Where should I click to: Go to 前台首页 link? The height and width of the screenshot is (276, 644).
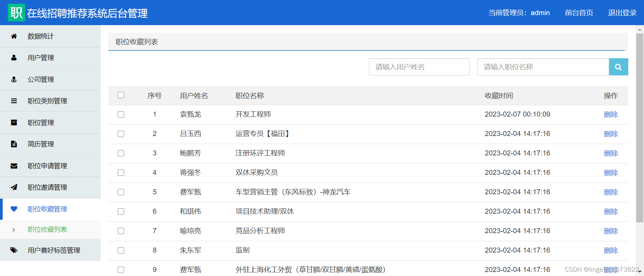[x=579, y=13]
